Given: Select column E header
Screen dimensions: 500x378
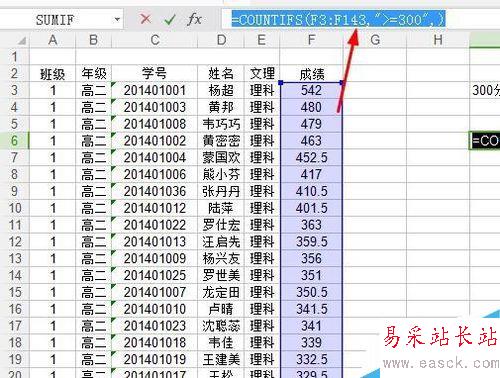Looking at the screenshot, I should [262, 40].
